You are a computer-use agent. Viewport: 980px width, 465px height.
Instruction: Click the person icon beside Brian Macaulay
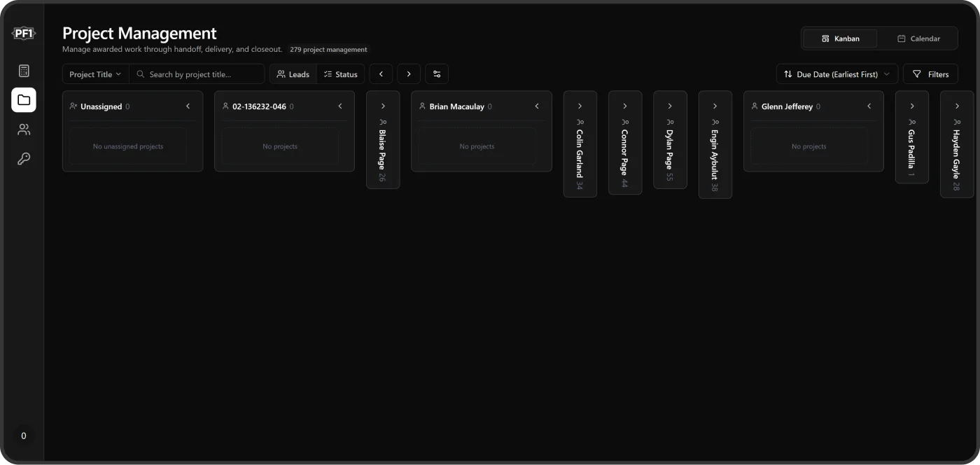coord(422,106)
